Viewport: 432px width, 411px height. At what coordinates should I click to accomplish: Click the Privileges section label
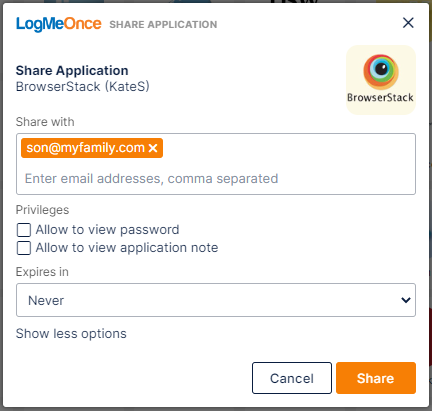point(42,210)
